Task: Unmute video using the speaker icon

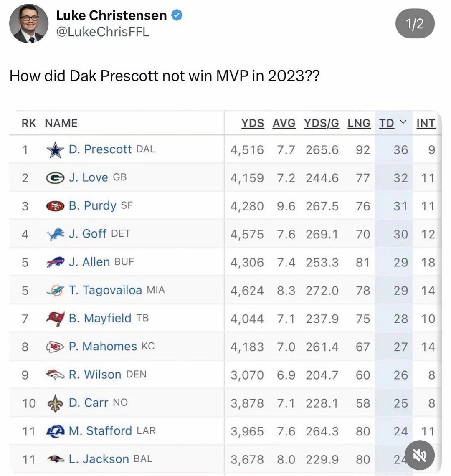Action: pos(420,455)
